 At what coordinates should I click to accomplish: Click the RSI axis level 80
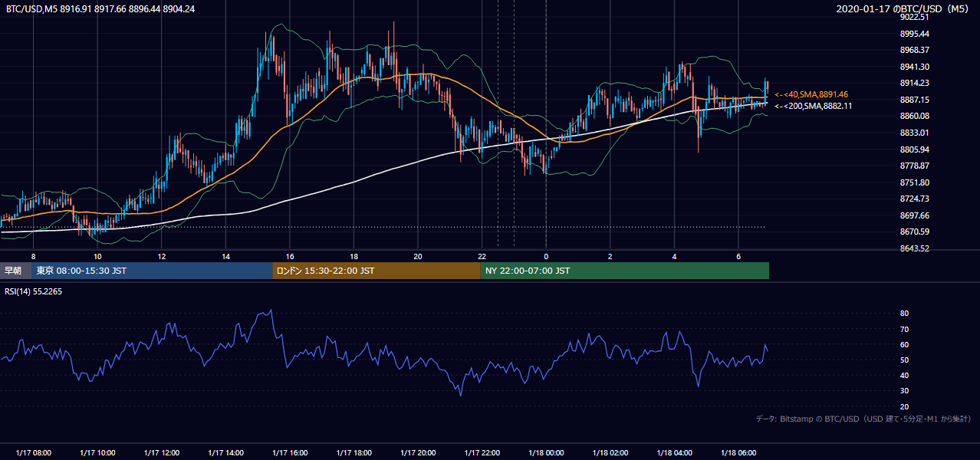point(905,314)
